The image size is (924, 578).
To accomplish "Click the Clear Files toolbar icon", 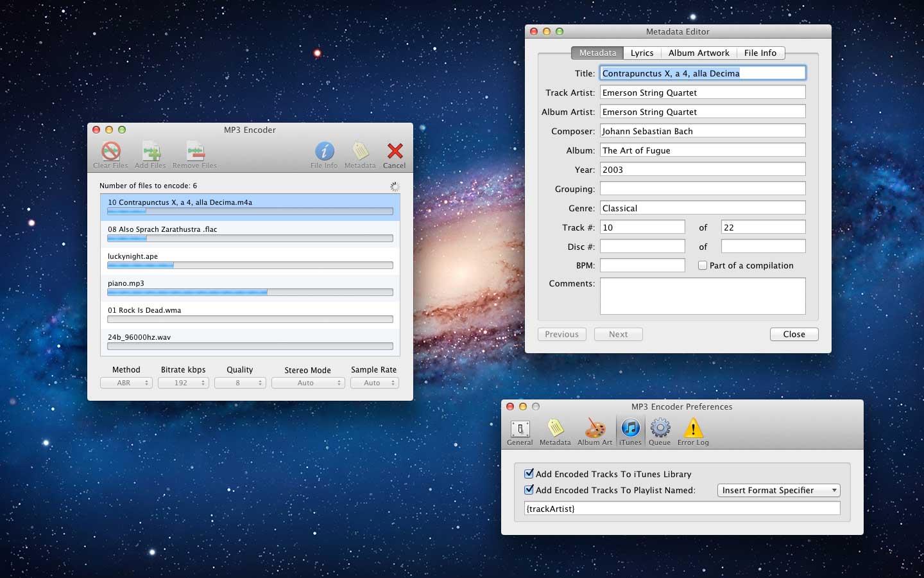I will pos(110,153).
